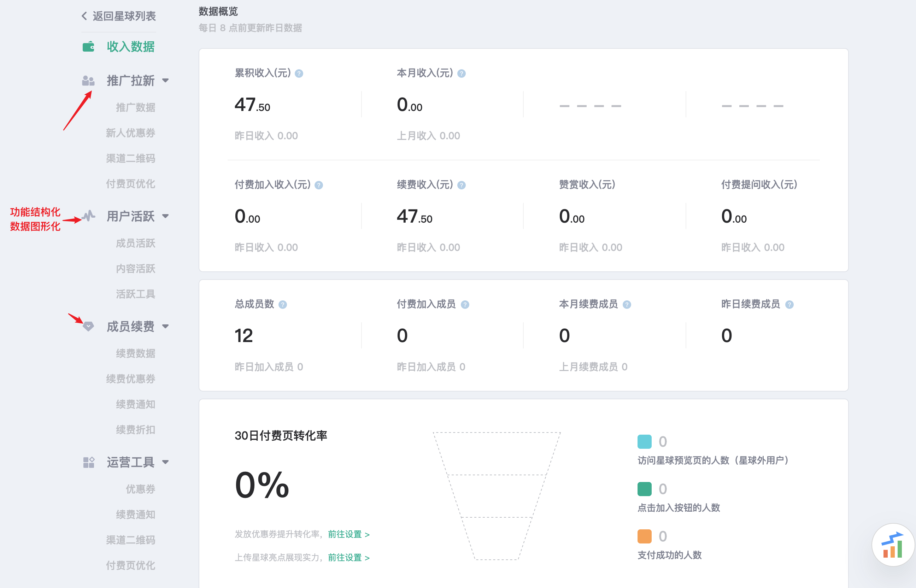The width and height of the screenshot is (916, 588).
Task: Click the pulse icon next to 用户活跃
Action: click(89, 216)
